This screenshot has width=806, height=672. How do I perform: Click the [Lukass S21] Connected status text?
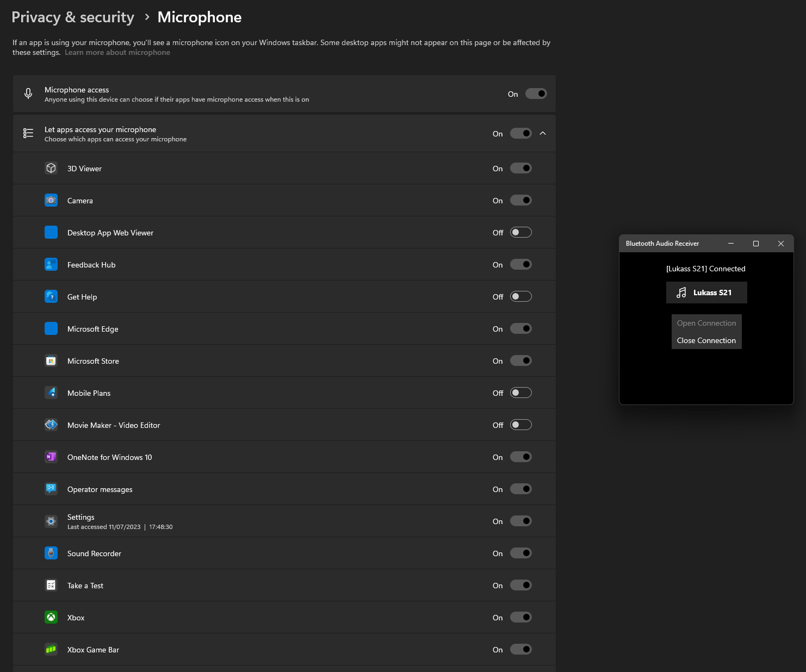(706, 269)
